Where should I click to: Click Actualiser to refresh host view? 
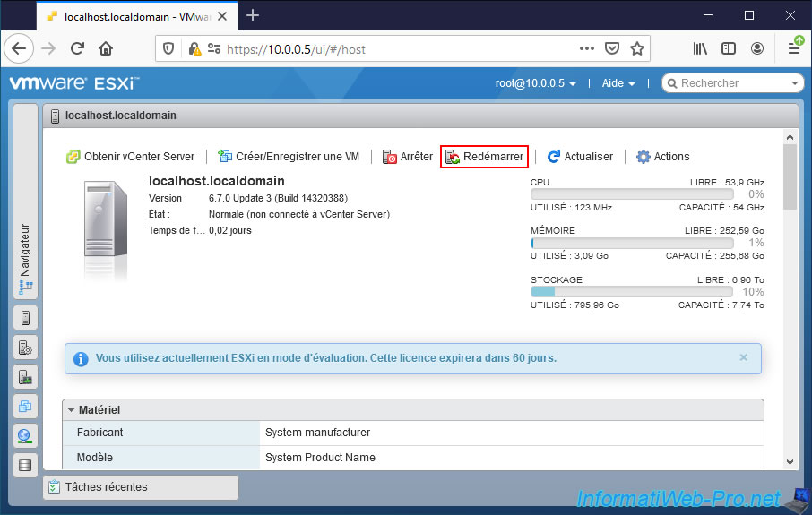click(580, 157)
